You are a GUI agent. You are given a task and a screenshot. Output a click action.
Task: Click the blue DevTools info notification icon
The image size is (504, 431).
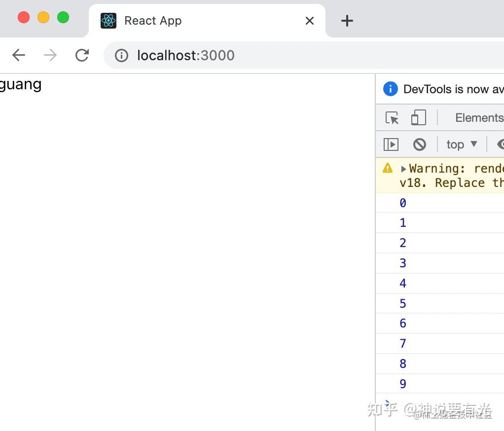390,89
